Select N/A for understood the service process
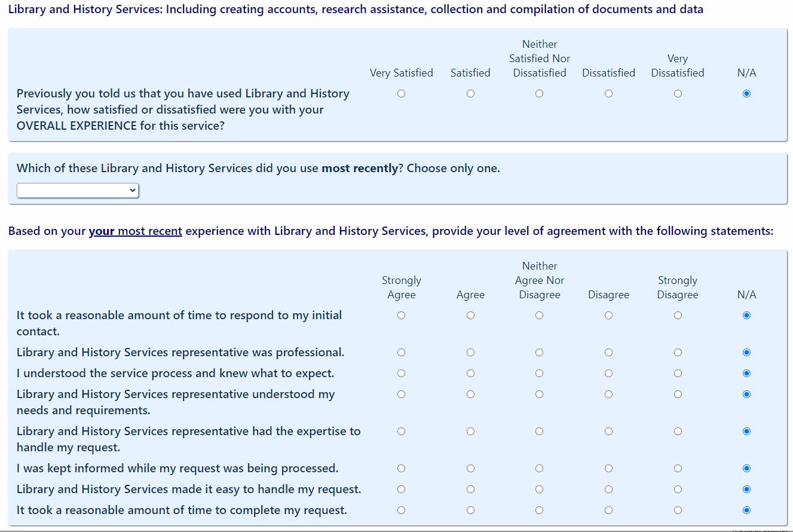Viewport: 793px width, 532px height. 746,374
